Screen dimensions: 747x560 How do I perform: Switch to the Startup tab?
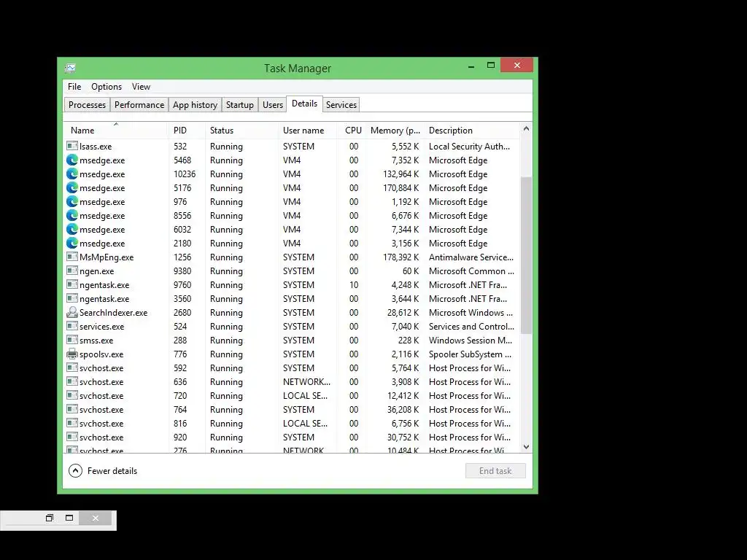coord(239,105)
